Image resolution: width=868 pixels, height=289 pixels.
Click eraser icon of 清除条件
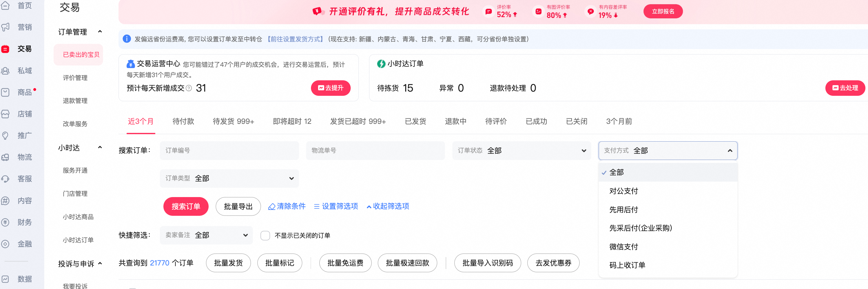pyautogui.click(x=272, y=206)
